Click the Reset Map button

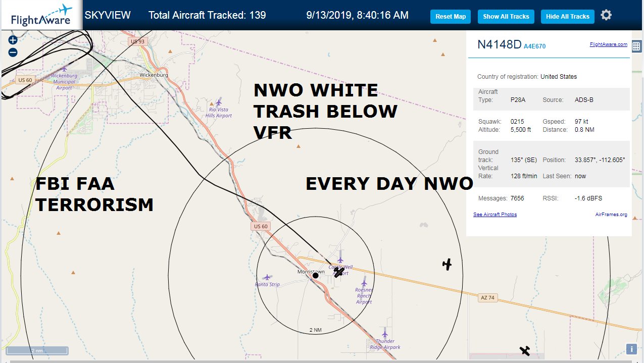coord(451,17)
